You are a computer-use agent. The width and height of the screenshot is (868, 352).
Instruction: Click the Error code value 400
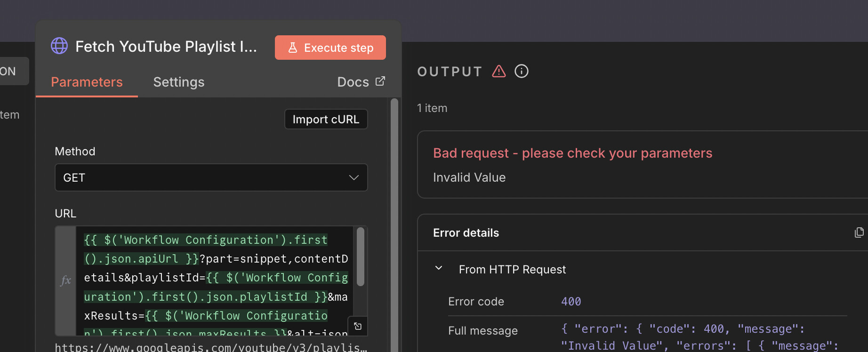click(571, 302)
